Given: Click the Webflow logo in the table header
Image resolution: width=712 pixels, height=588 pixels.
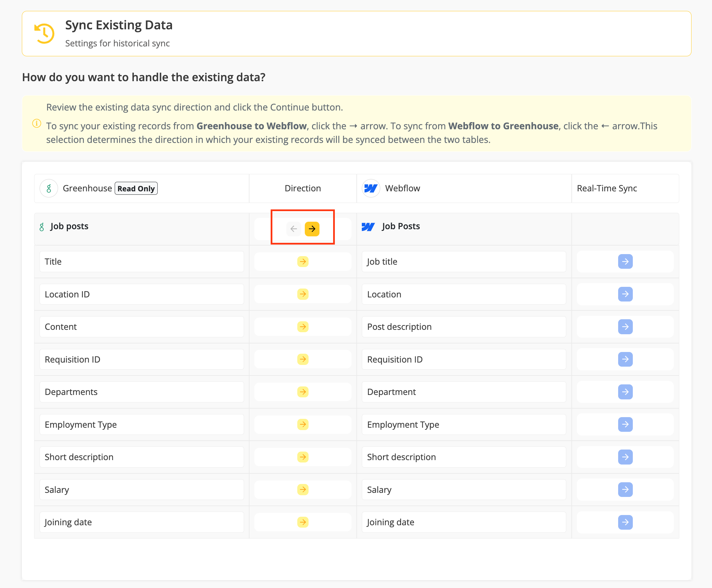Looking at the screenshot, I should pyautogui.click(x=371, y=188).
